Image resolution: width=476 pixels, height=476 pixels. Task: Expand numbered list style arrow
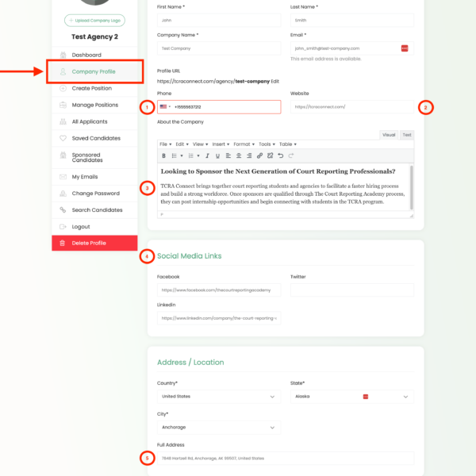[x=198, y=155]
